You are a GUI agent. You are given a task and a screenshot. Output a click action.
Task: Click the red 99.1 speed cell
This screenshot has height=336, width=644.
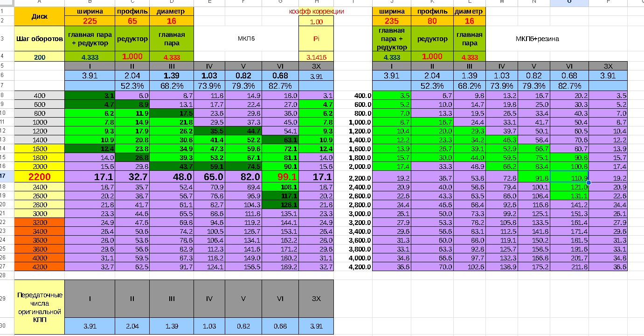click(x=280, y=177)
